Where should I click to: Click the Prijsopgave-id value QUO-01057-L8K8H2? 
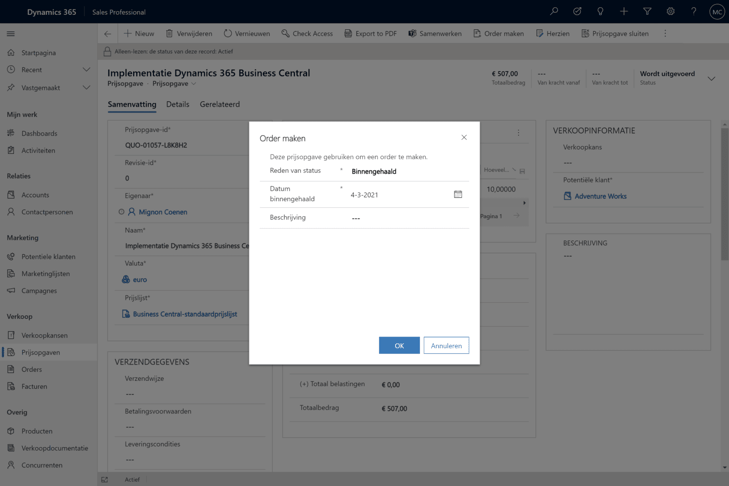point(156,145)
